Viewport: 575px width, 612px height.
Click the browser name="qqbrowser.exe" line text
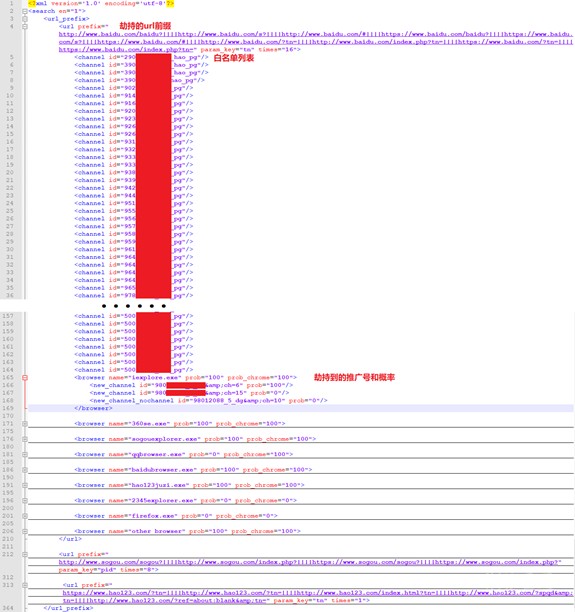click(183, 454)
